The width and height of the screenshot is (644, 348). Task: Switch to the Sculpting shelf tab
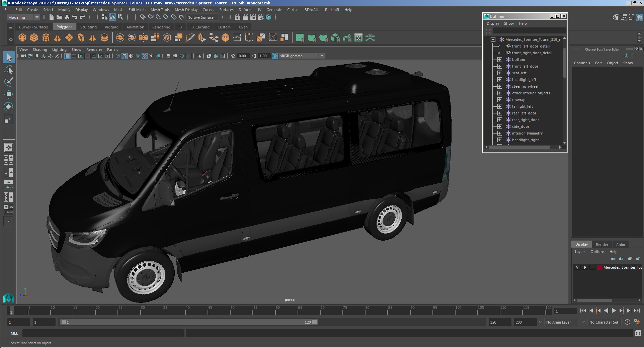click(x=88, y=27)
